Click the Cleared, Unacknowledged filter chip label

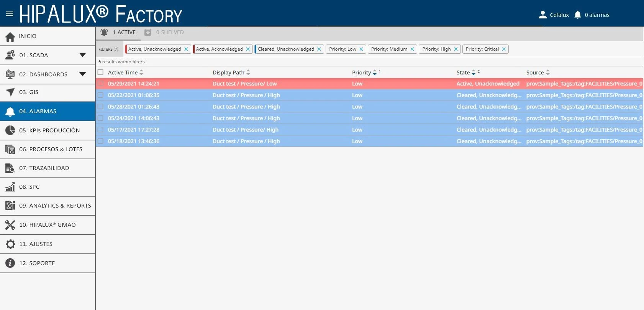286,49
